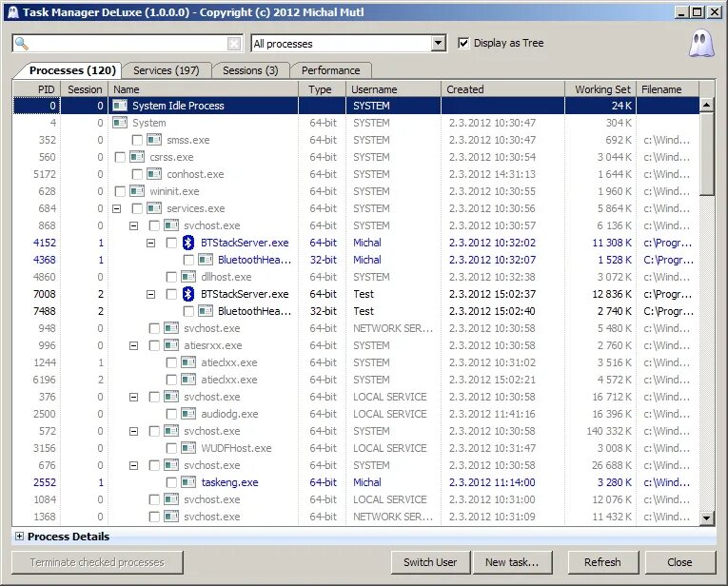The image size is (728, 586).
Task: Check the dllhost.exe checkbox
Action: [x=171, y=278]
